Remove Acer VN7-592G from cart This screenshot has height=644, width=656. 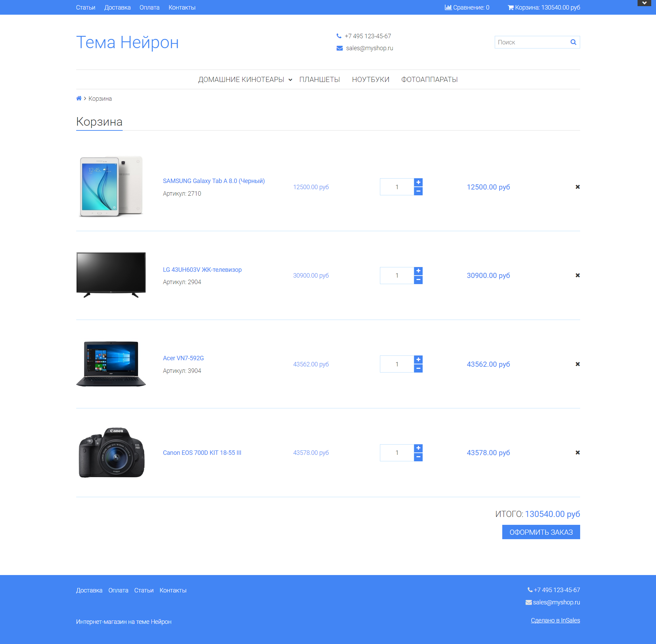[577, 364]
